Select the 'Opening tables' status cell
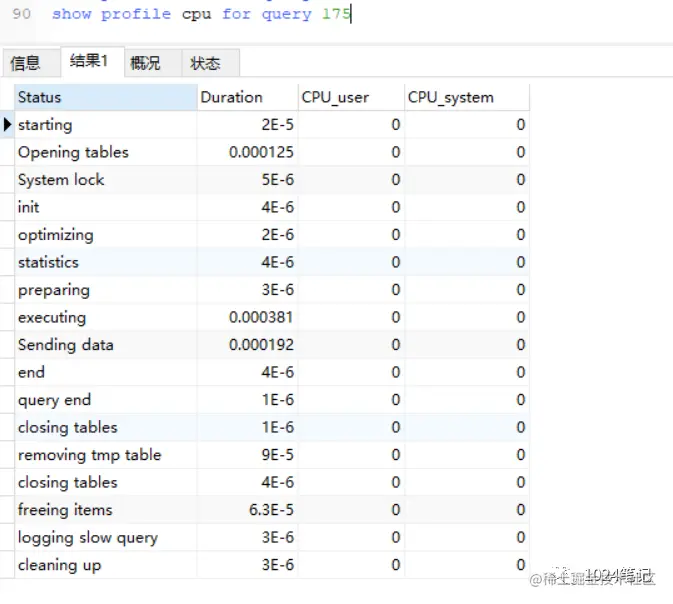This screenshot has width=673, height=604. click(106, 152)
